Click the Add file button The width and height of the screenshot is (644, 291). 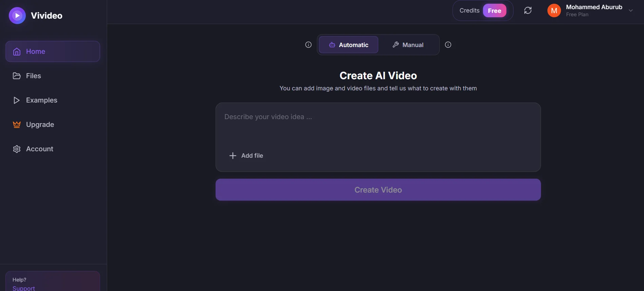(246, 156)
